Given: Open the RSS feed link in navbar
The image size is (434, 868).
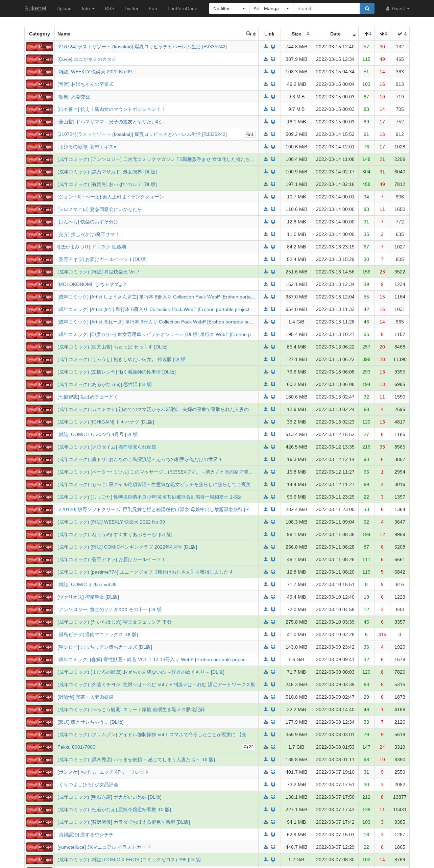Looking at the screenshot, I should click(x=110, y=8).
